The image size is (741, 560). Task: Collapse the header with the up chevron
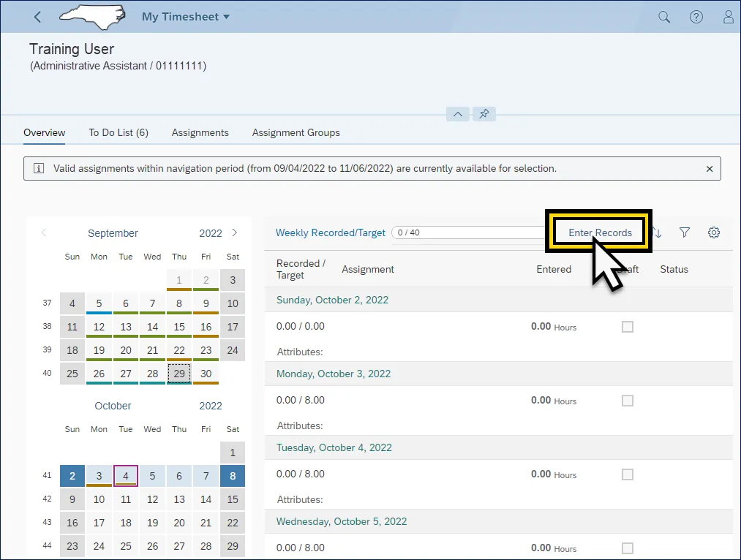(457, 114)
